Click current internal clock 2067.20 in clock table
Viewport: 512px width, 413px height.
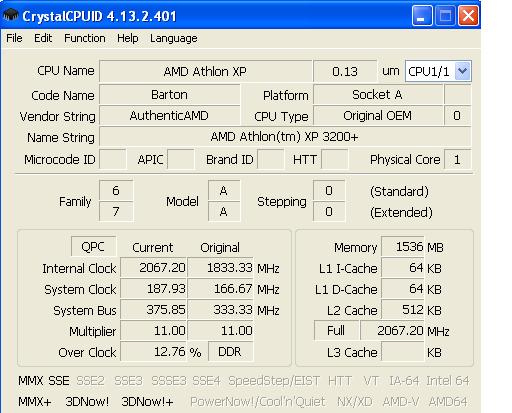coord(154,267)
